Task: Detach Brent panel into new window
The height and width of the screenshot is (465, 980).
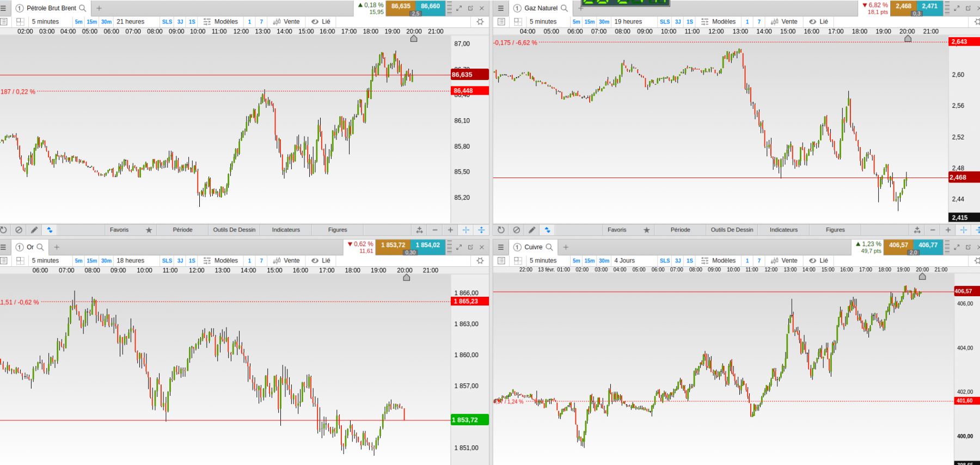Action: pos(470,8)
